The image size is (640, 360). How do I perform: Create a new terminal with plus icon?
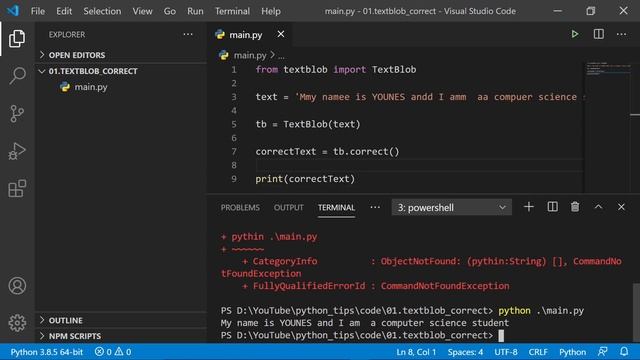(x=529, y=207)
